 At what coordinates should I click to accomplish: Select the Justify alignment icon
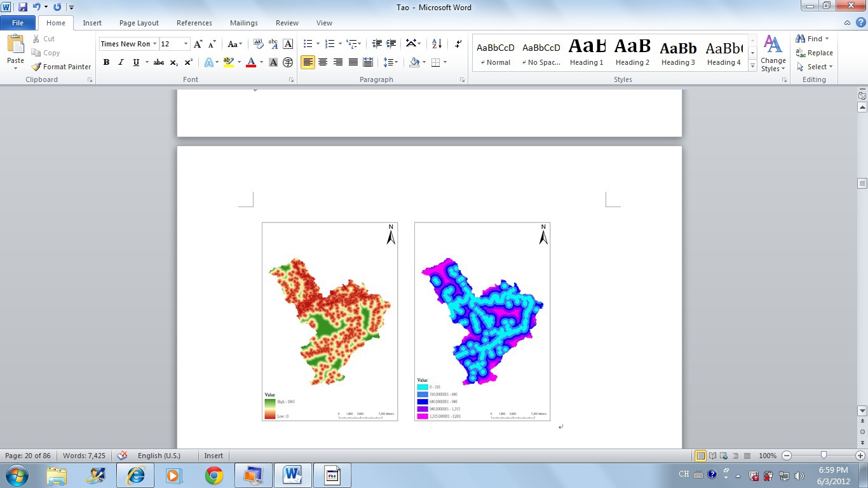point(353,62)
